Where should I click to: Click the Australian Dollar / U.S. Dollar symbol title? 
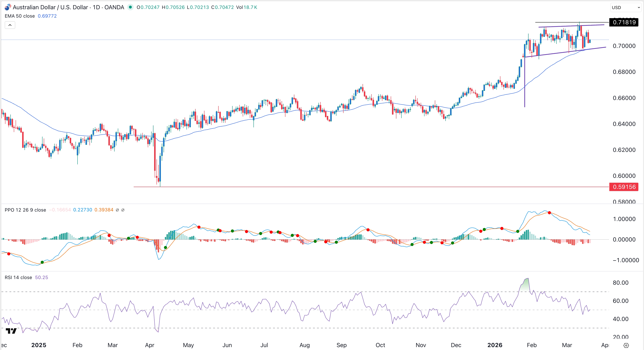click(51, 7)
